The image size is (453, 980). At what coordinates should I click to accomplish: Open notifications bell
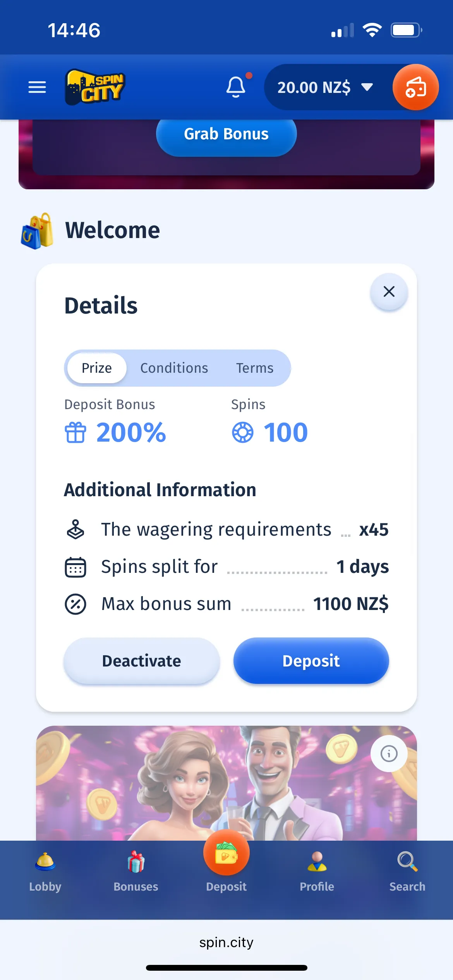[x=236, y=87]
